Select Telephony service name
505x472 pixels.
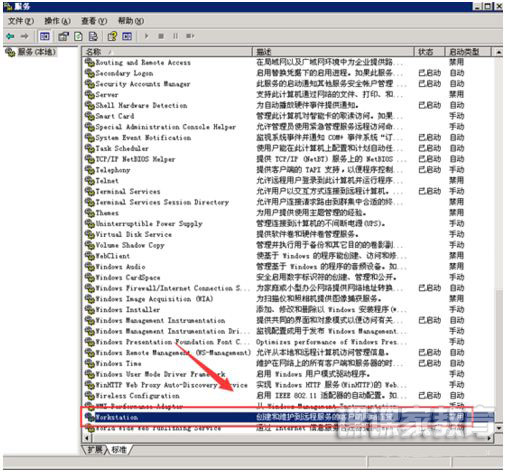[x=113, y=170]
